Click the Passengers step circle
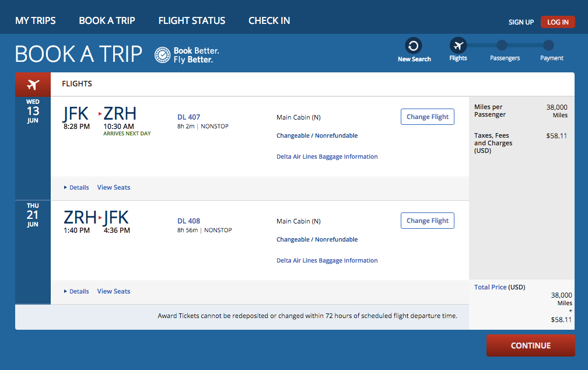Viewport: 588px width, 370px height. 502,45
